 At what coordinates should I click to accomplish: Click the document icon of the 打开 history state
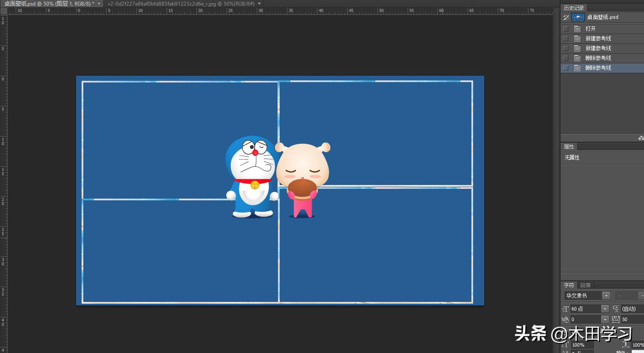[x=577, y=29]
